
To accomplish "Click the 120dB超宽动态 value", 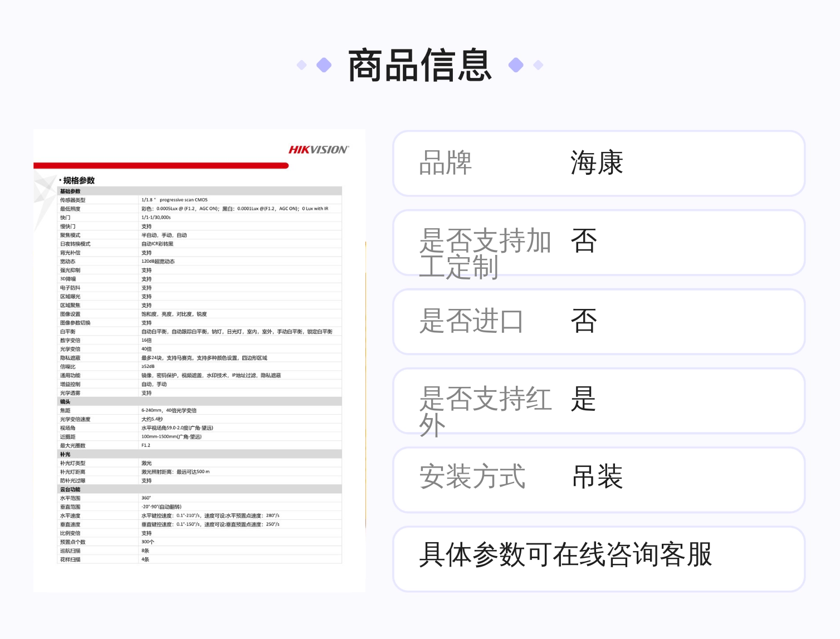I will pyautogui.click(x=158, y=262).
